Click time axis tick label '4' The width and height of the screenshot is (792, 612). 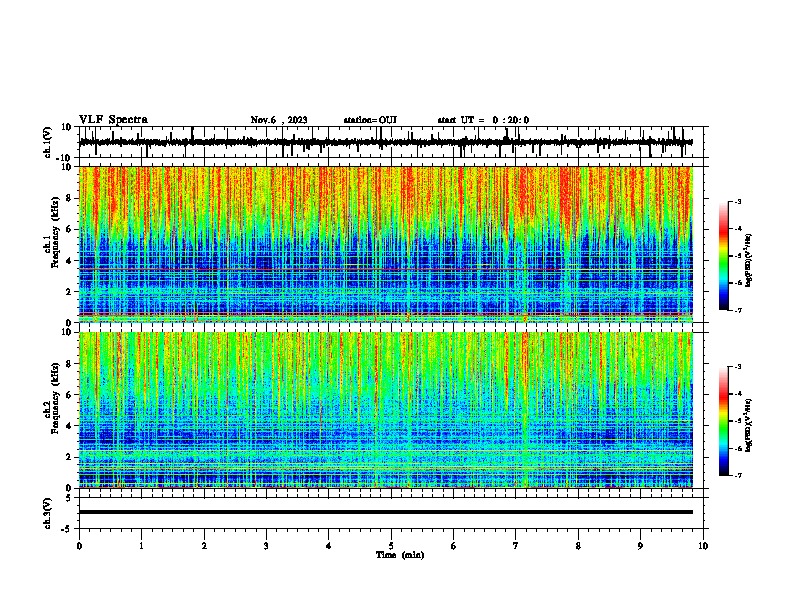pyautogui.click(x=329, y=546)
